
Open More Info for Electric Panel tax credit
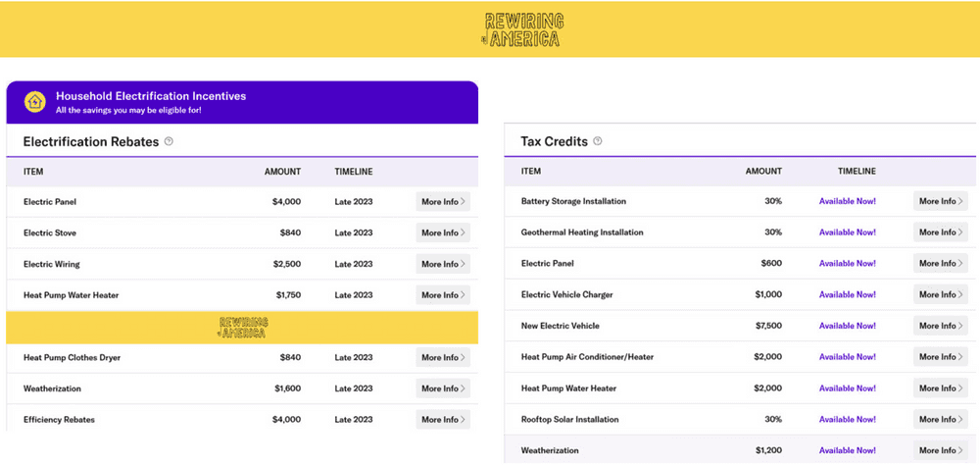[941, 263]
